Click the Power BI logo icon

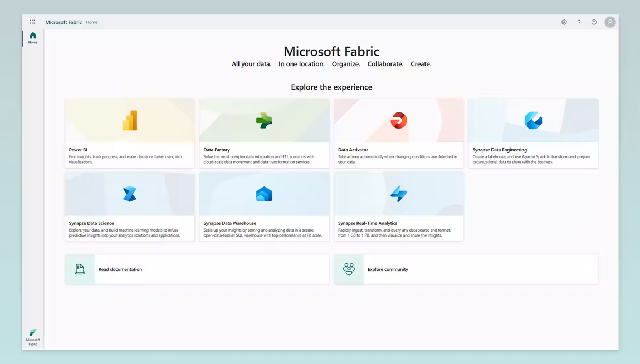tap(130, 120)
